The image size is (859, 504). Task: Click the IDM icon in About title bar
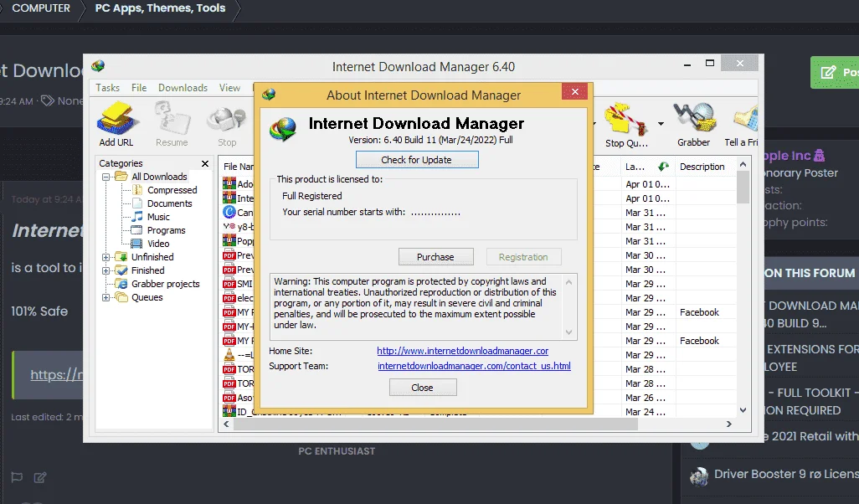coord(269,95)
